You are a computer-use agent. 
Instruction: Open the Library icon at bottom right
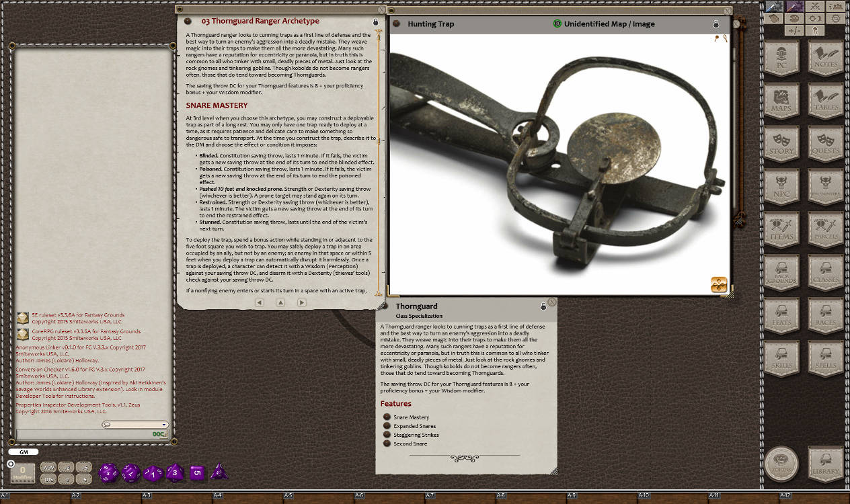[825, 464]
